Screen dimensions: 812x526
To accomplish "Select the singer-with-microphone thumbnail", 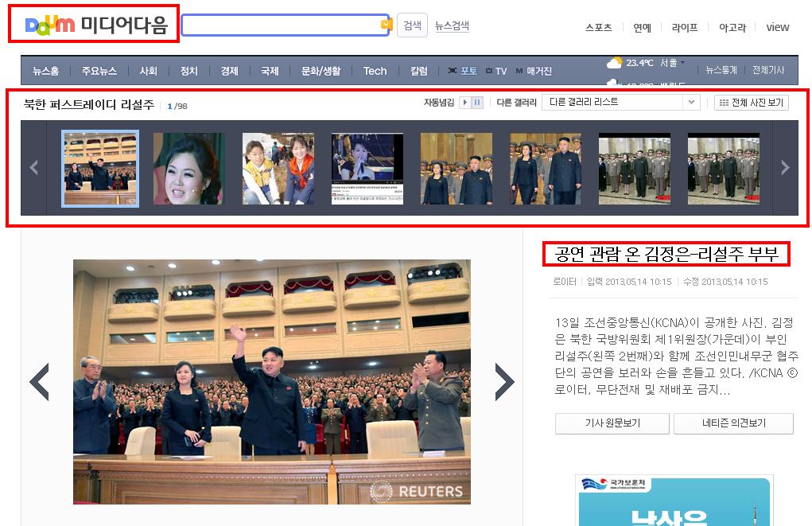I will pyautogui.click(x=367, y=169).
